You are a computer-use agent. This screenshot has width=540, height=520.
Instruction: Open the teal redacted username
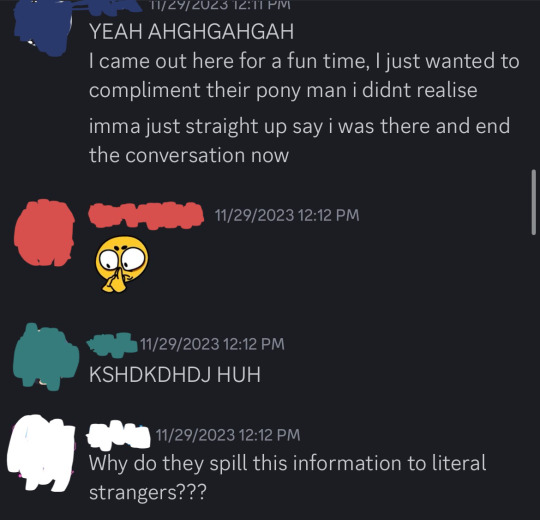pyautogui.click(x=112, y=345)
